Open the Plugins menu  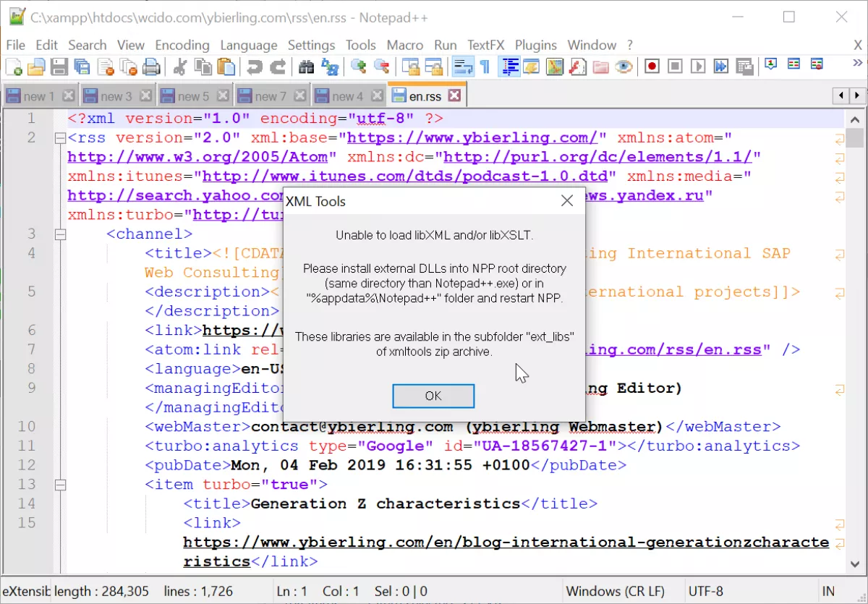(536, 45)
